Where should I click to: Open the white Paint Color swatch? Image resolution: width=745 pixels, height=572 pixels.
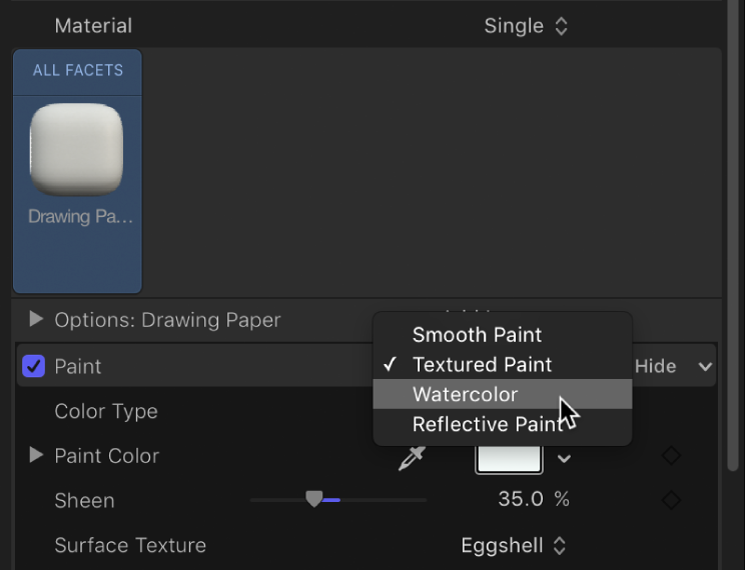pos(509,457)
